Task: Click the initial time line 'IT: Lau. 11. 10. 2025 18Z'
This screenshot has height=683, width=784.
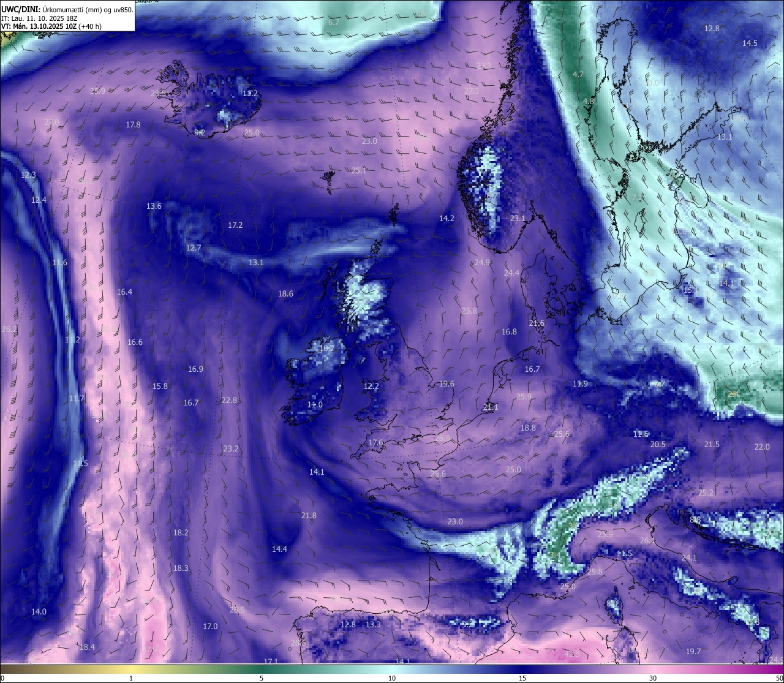Action: 39,18
